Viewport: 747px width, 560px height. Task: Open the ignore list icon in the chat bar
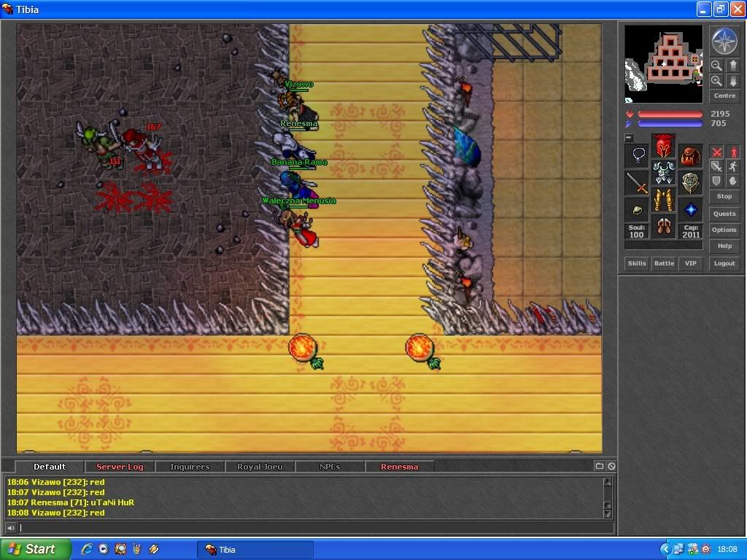pyautogui.click(x=611, y=466)
